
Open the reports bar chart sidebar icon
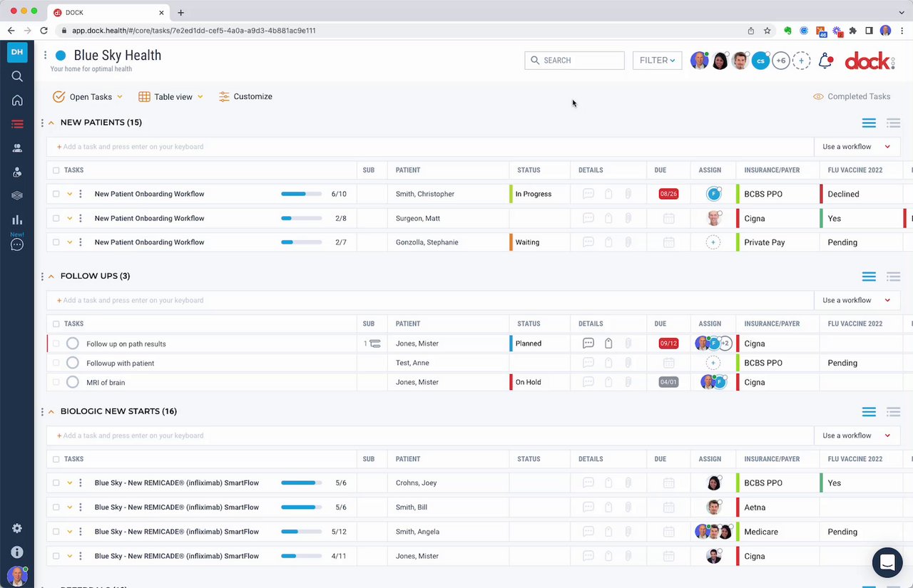coord(17,220)
